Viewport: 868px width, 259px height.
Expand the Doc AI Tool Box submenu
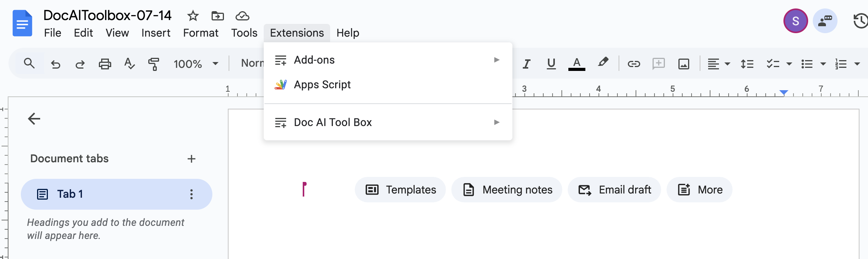click(x=388, y=122)
